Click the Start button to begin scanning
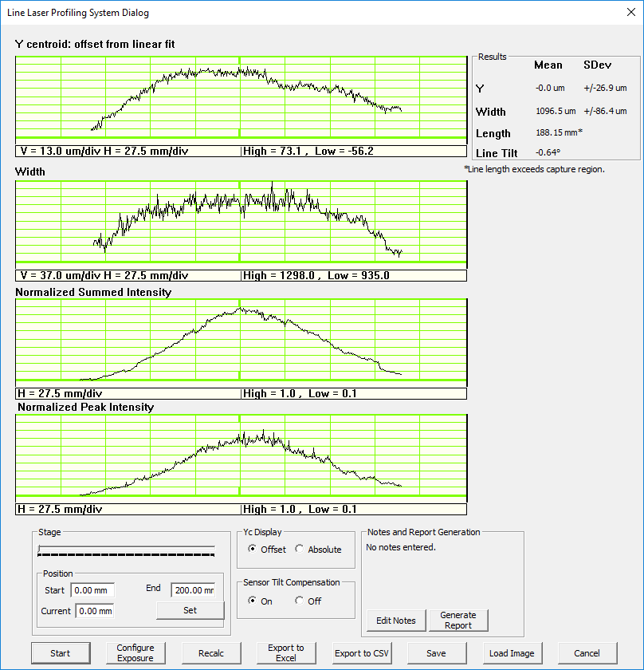This screenshot has width=644, height=670. click(x=61, y=653)
